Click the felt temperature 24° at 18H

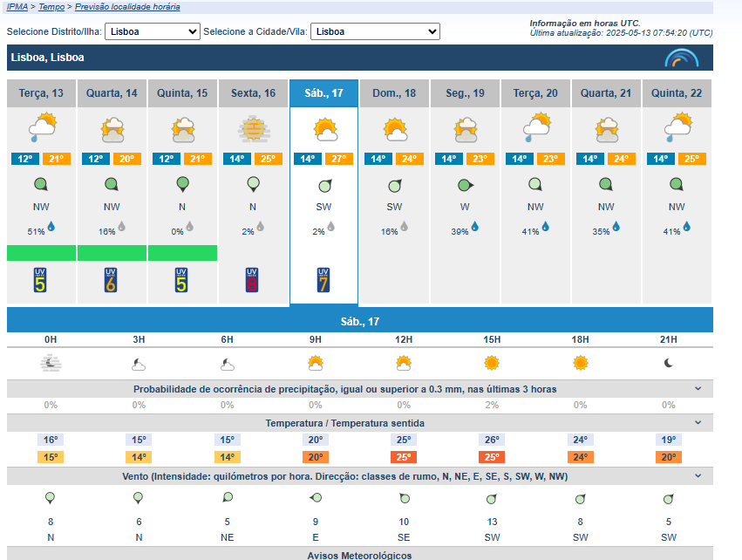pos(580,457)
